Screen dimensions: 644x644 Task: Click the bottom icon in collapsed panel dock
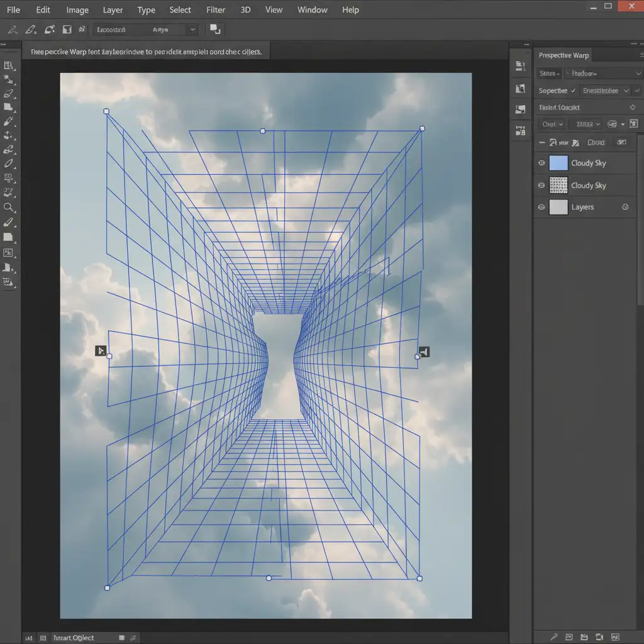click(x=520, y=131)
